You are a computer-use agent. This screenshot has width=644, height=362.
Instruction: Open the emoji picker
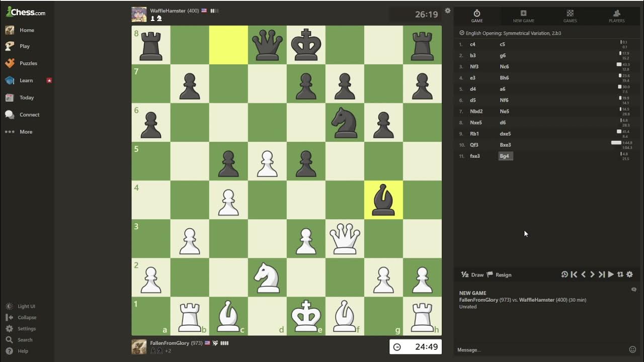coord(633,350)
